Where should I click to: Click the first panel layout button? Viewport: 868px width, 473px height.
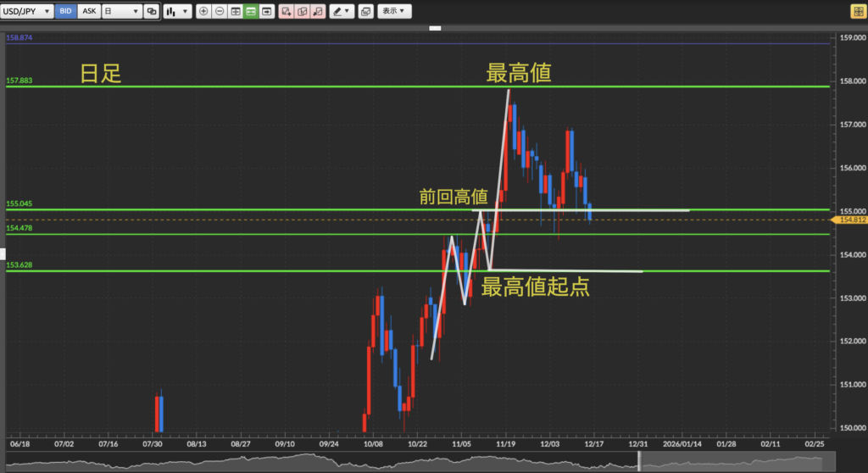(x=236, y=12)
